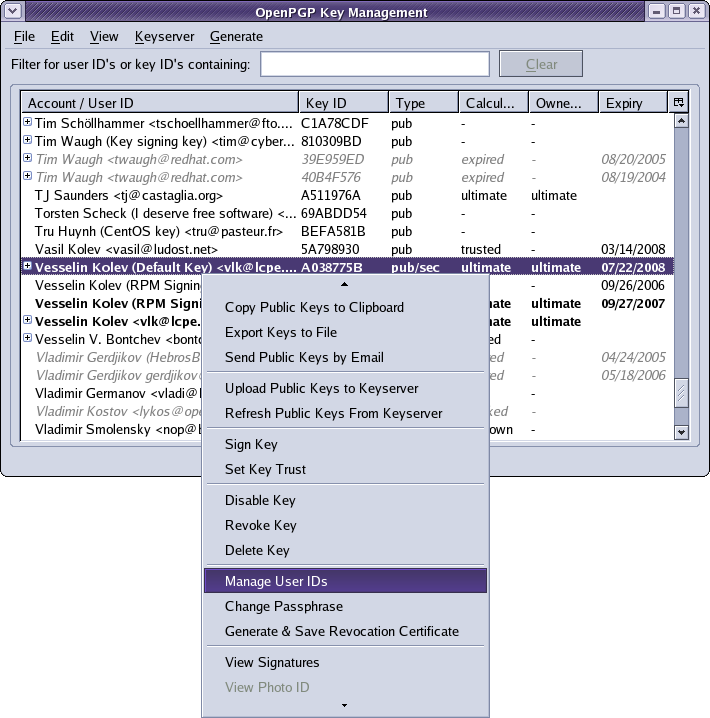Screen dimensions: 710x718
Task: Choose Change Passphrase
Action: click(x=345, y=606)
